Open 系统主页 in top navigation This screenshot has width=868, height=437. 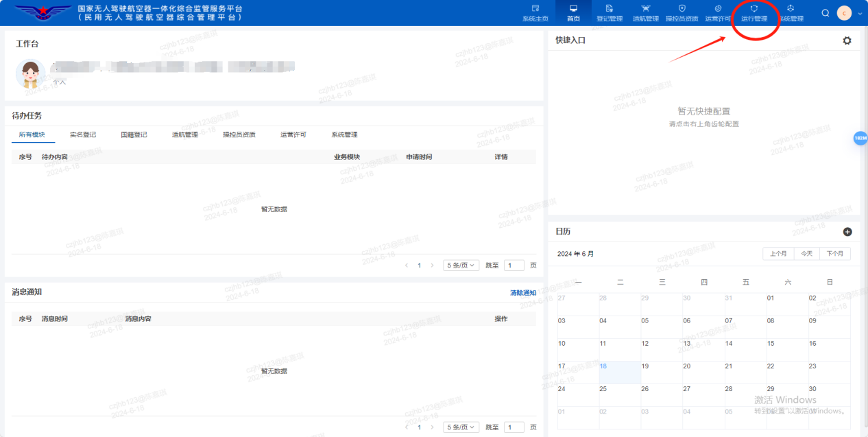click(x=535, y=13)
